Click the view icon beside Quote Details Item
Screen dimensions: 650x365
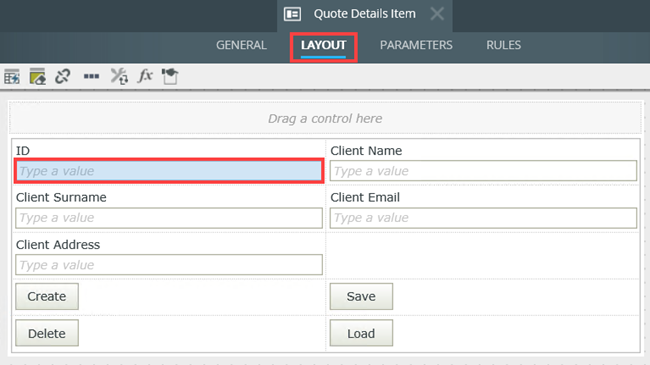pyautogui.click(x=292, y=14)
